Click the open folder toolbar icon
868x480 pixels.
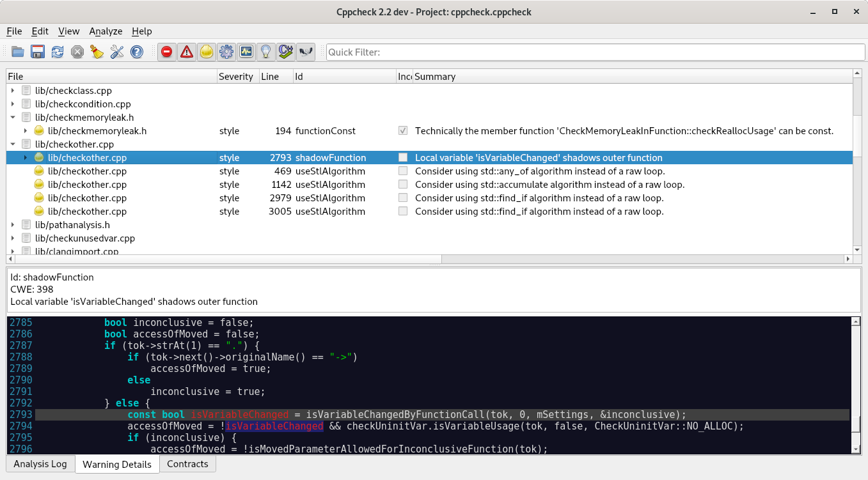(x=18, y=52)
